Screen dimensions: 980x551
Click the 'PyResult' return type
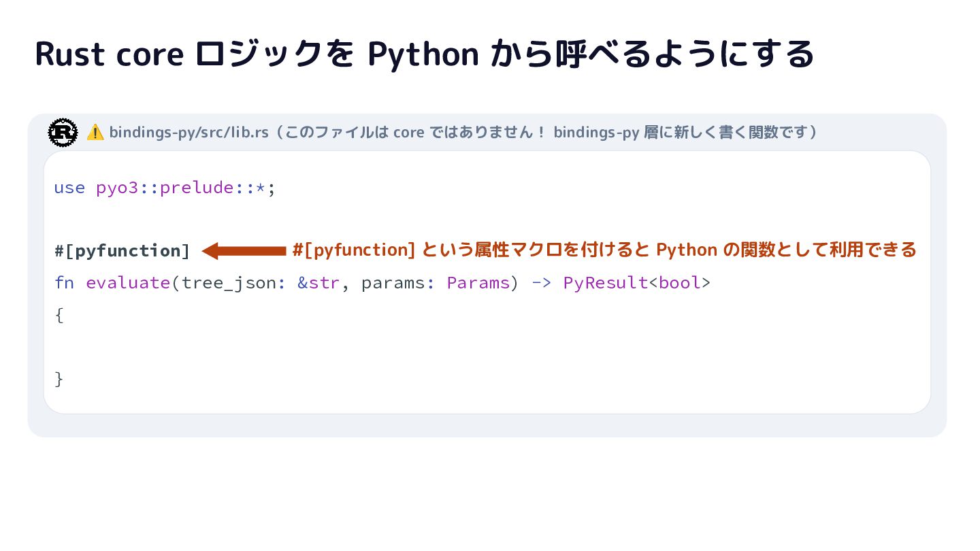[x=606, y=283]
